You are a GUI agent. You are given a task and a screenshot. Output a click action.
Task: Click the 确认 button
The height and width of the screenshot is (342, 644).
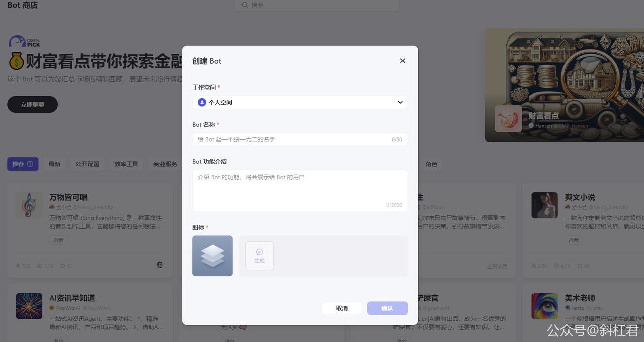click(387, 308)
